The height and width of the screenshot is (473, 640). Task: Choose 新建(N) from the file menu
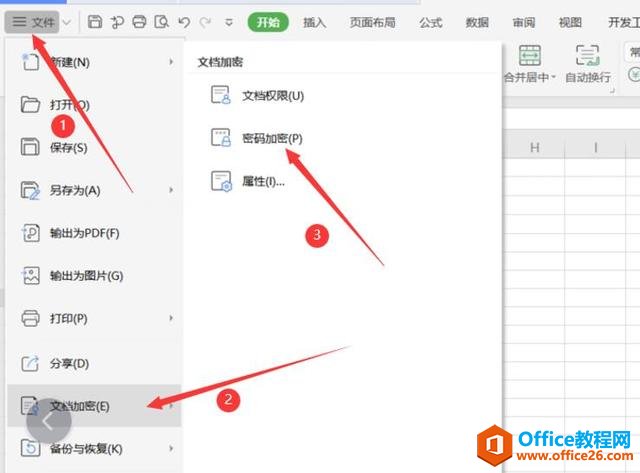[x=94, y=62]
